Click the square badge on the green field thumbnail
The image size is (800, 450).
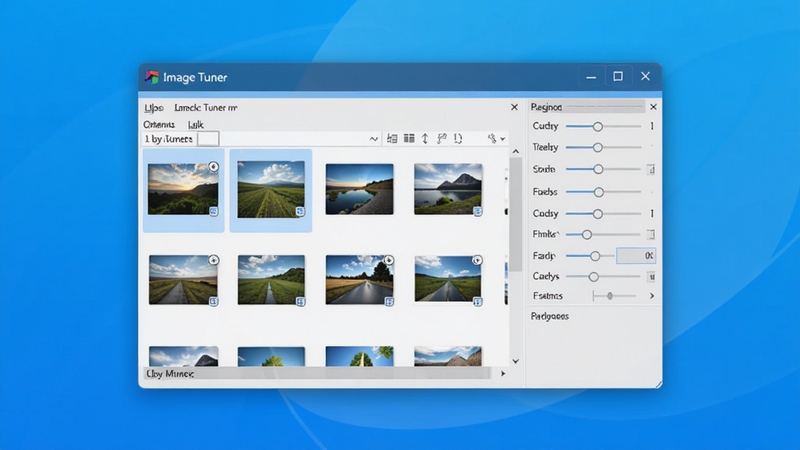click(301, 211)
